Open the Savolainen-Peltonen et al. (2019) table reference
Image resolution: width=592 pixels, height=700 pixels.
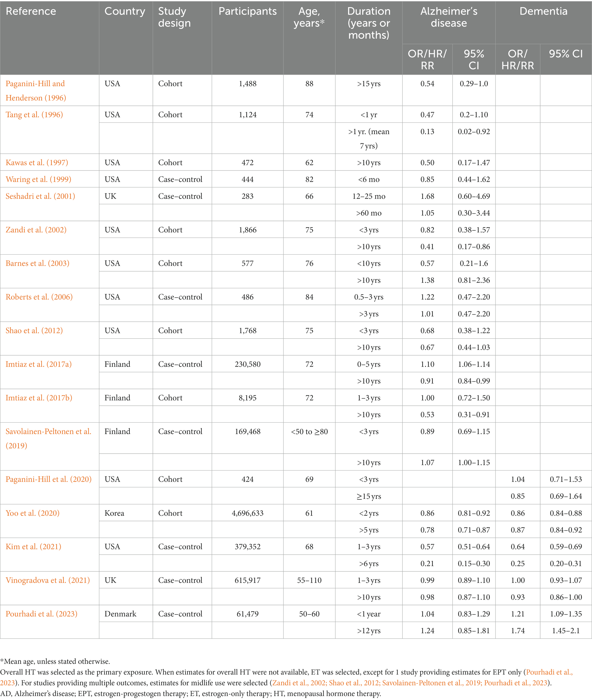pyautogui.click(x=48, y=438)
